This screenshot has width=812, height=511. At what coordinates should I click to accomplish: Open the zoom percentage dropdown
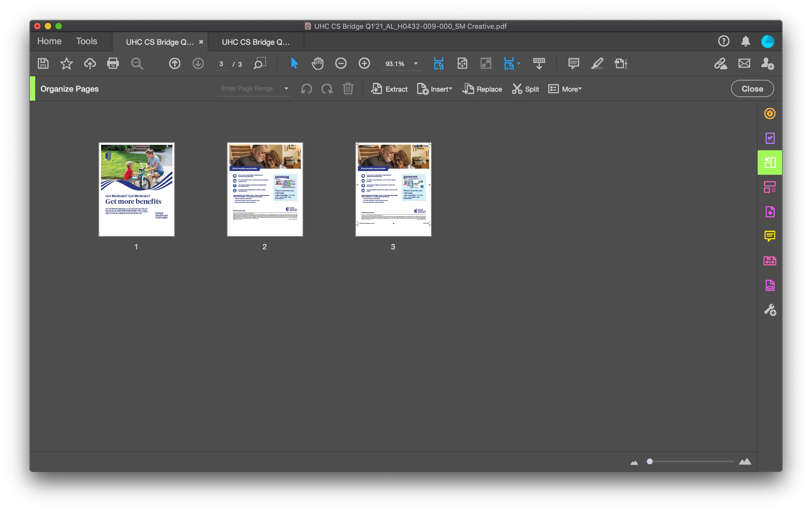tap(416, 64)
